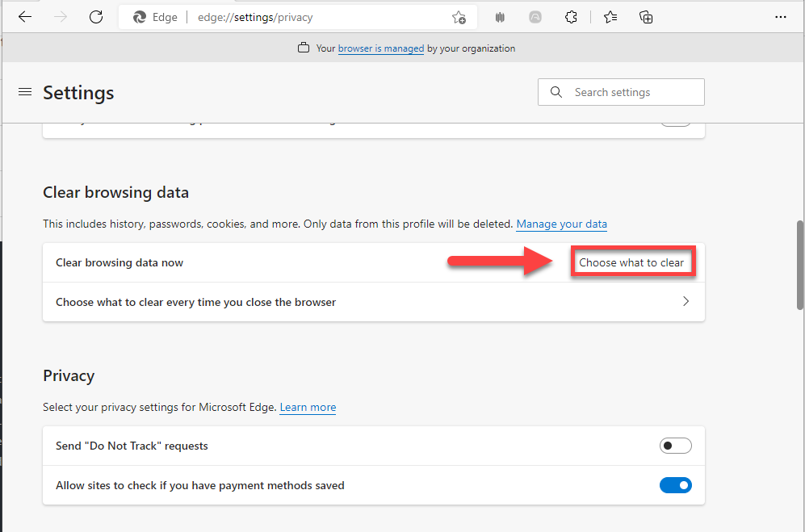Open the browser three-dot menu

pos(780,17)
